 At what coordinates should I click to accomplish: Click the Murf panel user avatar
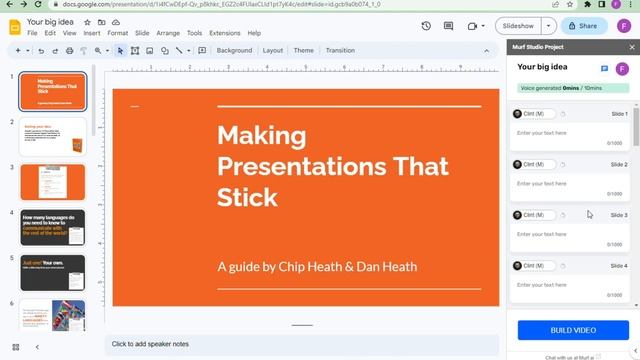tap(622, 69)
